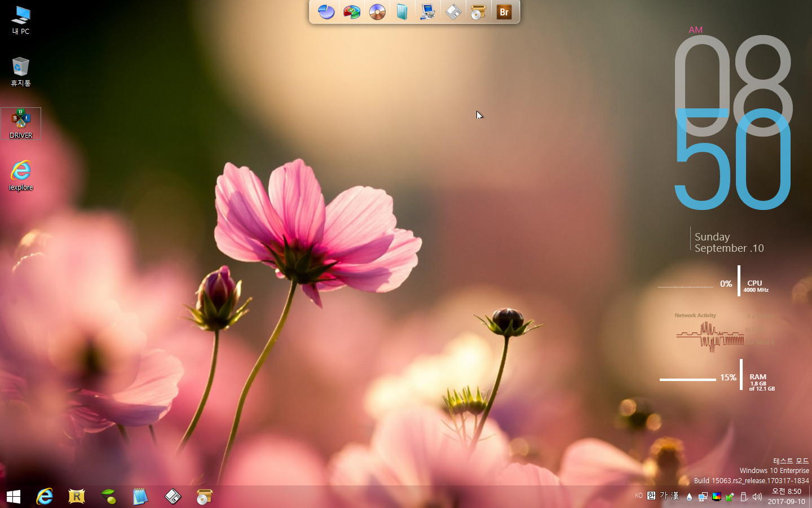812x508 pixels.
Task: Open the safely remove hardware tray icon
Action: pyautogui.click(x=744, y=497)
